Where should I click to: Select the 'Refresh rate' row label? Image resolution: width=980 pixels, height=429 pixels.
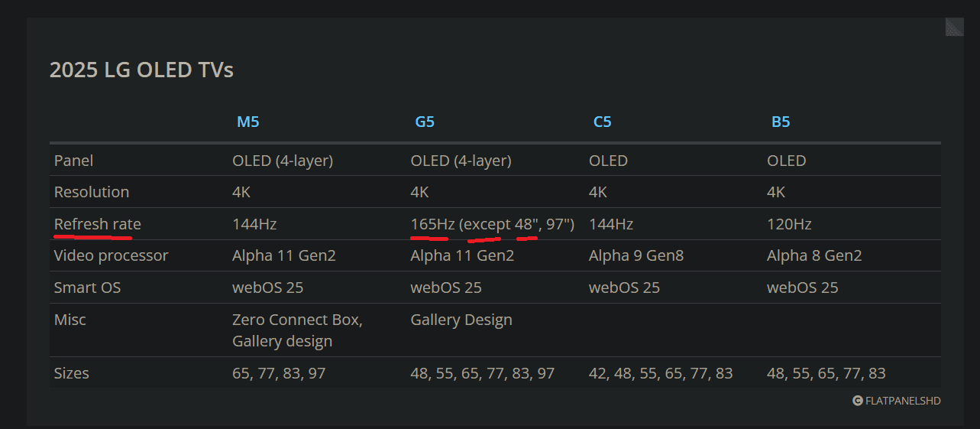pyautogui.click(x=98, y=224)
